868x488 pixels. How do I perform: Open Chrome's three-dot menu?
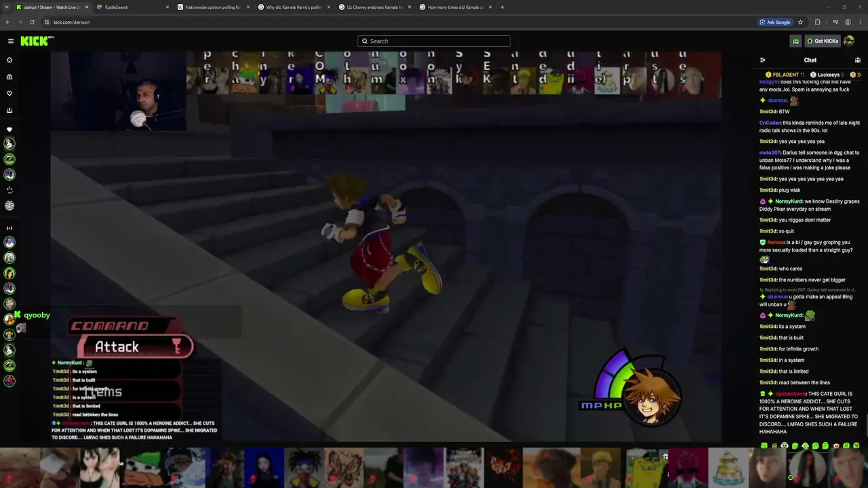tap(860, 22)
